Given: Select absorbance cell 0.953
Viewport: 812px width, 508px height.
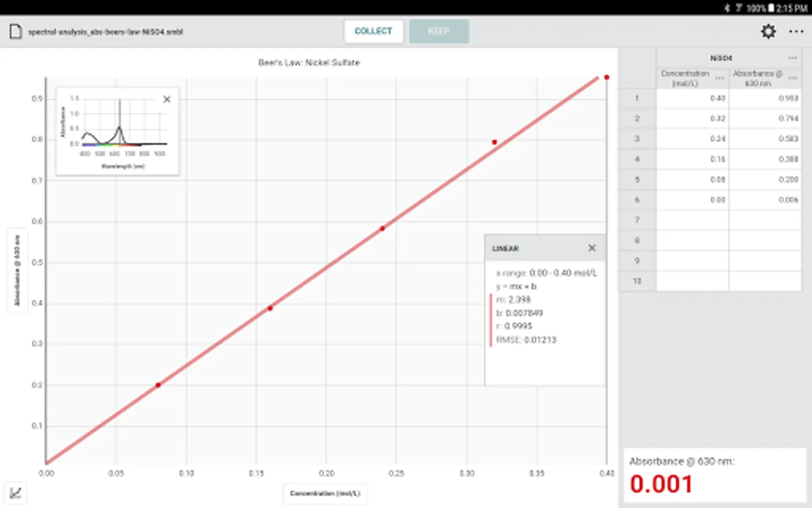Looking at the screenshot, I should click(765, 98).
